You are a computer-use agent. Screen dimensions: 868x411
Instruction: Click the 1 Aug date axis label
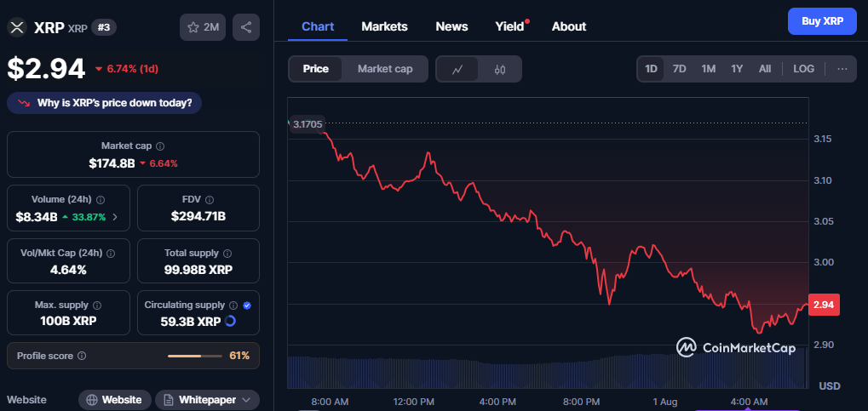tap(666, 402)
